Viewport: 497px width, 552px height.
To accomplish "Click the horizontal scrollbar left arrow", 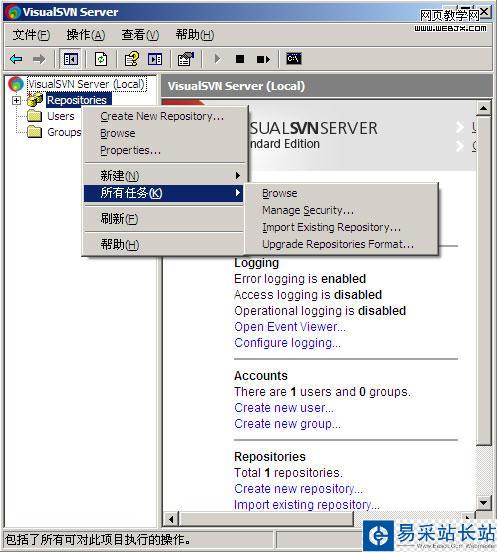I will click(171, 519).
